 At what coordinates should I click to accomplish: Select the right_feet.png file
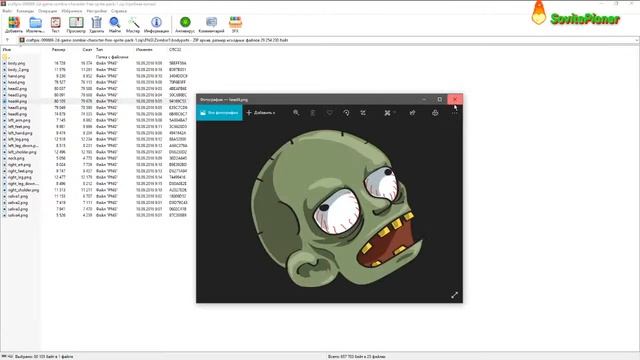coord(20,171)
